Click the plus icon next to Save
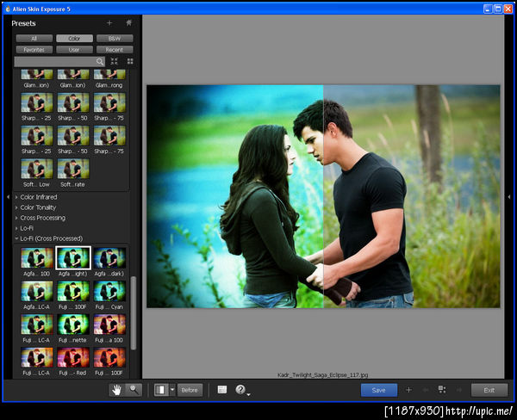Viewport: 517px width, 420px height. click(x=408, y=390)
